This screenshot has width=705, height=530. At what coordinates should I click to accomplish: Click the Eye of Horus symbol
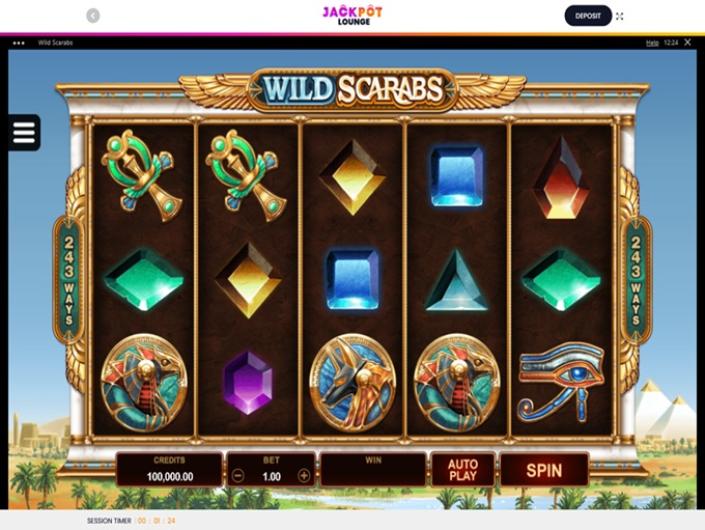click(x=561, y=382)
